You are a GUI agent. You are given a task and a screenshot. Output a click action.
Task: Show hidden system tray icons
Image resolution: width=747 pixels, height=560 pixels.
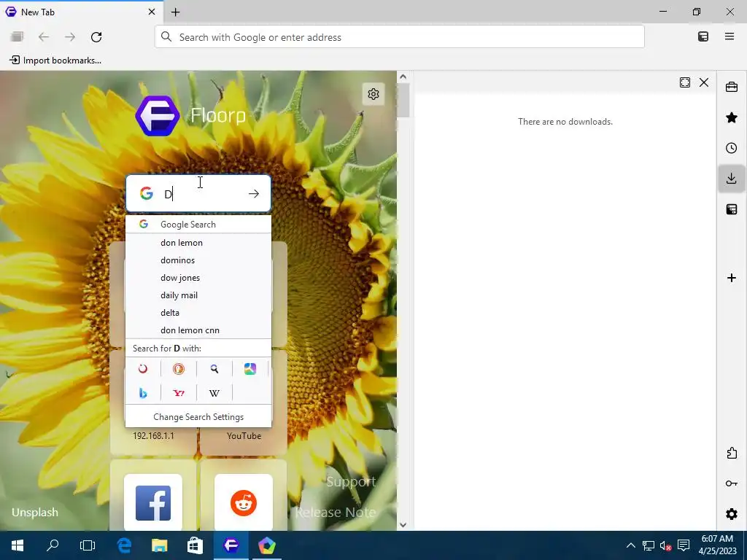[630, 545]
